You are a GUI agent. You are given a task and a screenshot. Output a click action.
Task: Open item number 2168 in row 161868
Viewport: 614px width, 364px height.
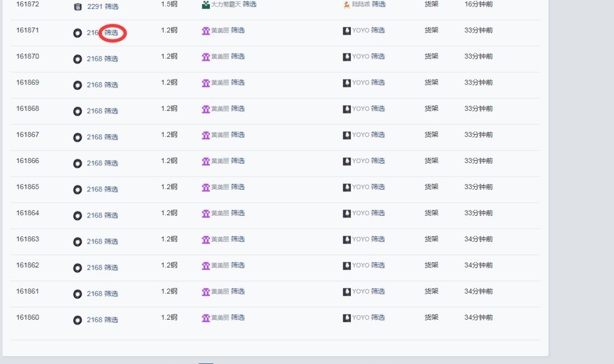[94, 111]
